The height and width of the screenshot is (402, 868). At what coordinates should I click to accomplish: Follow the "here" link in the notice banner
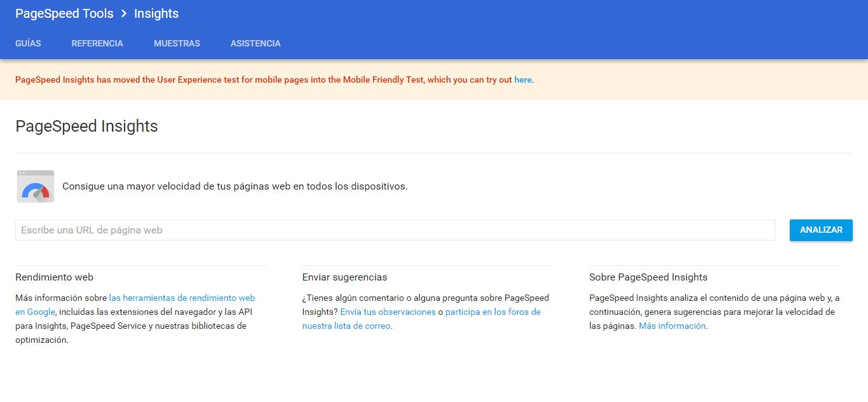(523, 80)
